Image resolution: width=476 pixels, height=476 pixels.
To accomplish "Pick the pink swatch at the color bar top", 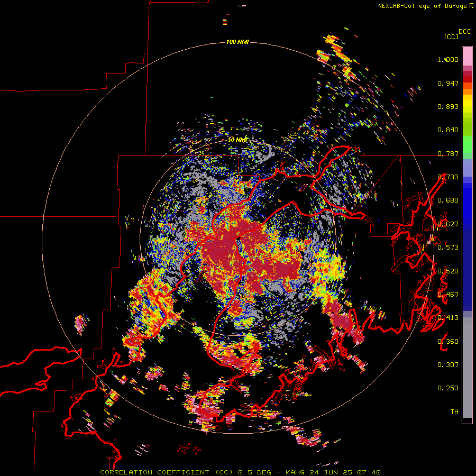I will [467, 56].
